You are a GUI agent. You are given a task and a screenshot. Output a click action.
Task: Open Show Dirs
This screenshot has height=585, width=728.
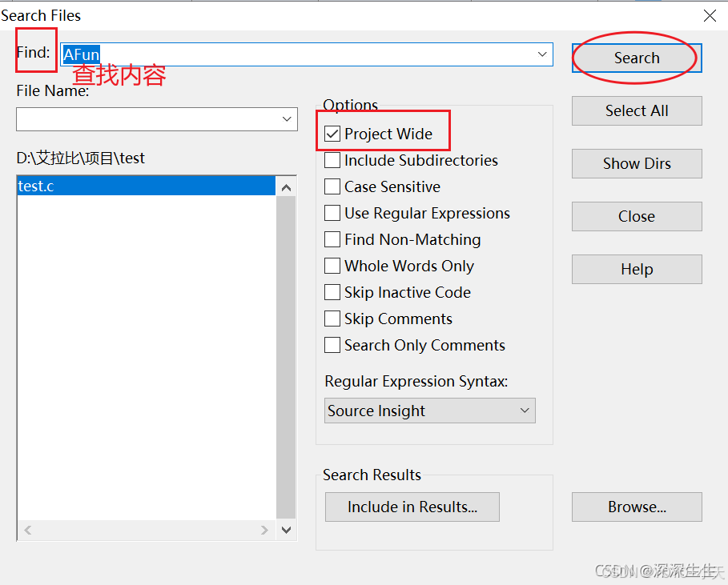click(x=637, y=163)
